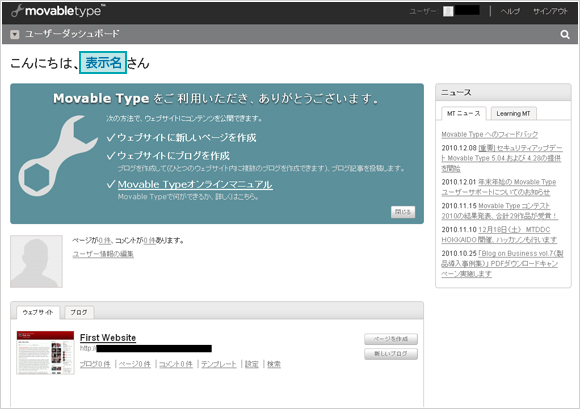Close the welcome panel with 閉じる
Image resolution: width=580 pixels, height=409 pixels.
point(403,212)
